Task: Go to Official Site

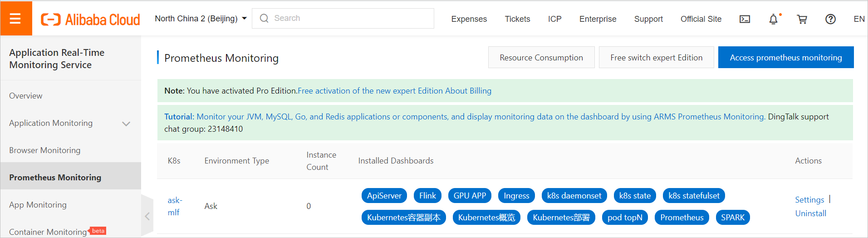Action: [x=701, y=19]
